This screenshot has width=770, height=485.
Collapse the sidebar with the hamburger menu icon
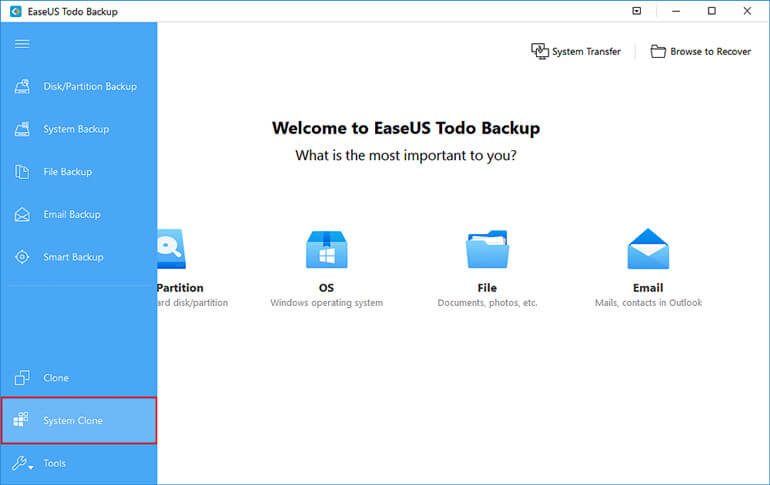click(x=22, y=44)
